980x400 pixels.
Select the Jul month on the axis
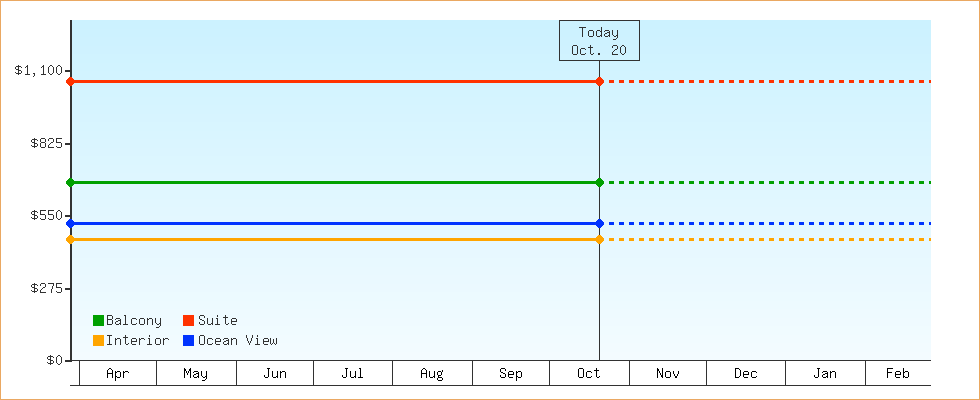click(352, 374)
